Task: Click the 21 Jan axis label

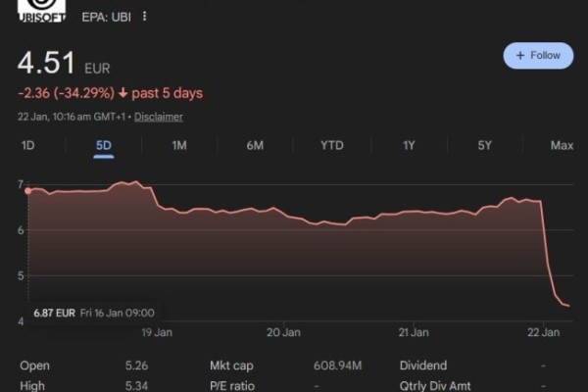Action: click(414, 332)
